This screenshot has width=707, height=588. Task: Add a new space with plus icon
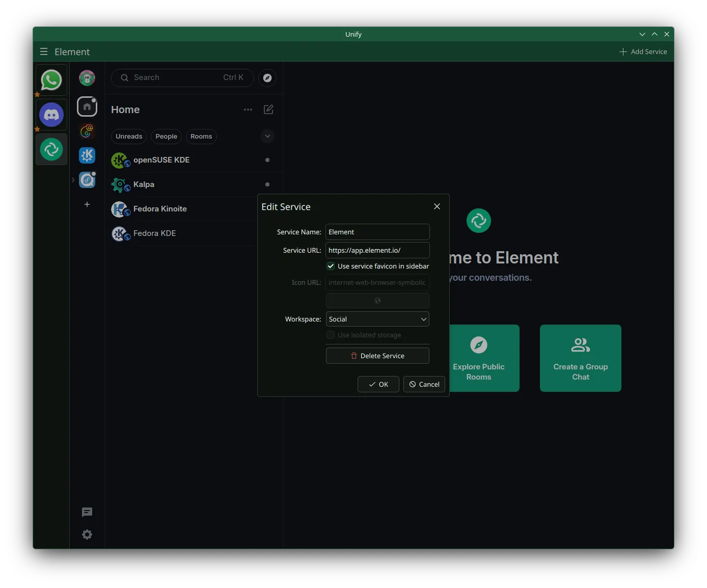[x=87, y=204]
